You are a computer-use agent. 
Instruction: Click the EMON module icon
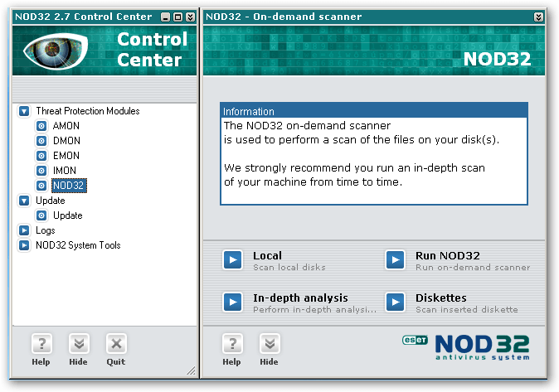[41, 156]
